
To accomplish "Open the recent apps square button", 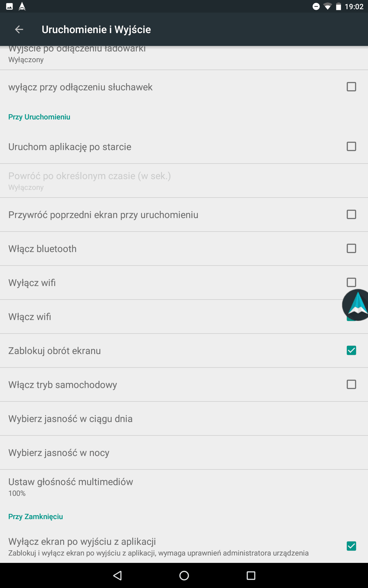I will [x=251, y=575].
